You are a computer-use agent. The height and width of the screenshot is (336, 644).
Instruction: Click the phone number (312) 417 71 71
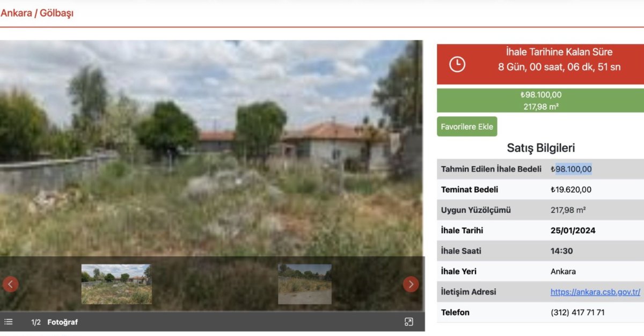[x=577, y=312]
